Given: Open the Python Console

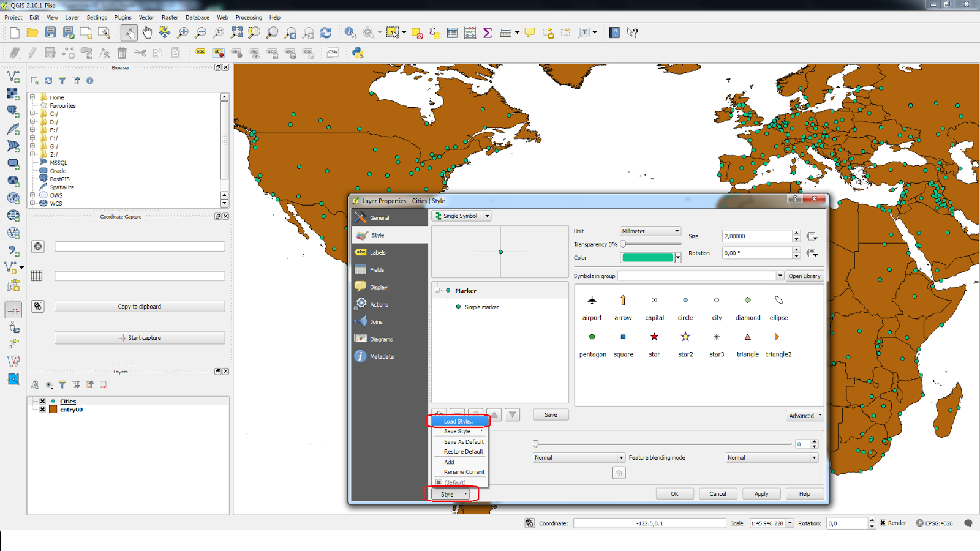Looking at the screenshot, I should click(x=359, y=53).
